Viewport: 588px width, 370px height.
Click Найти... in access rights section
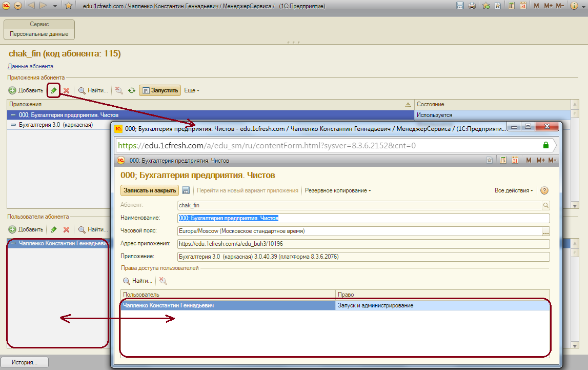coord(137,281)
